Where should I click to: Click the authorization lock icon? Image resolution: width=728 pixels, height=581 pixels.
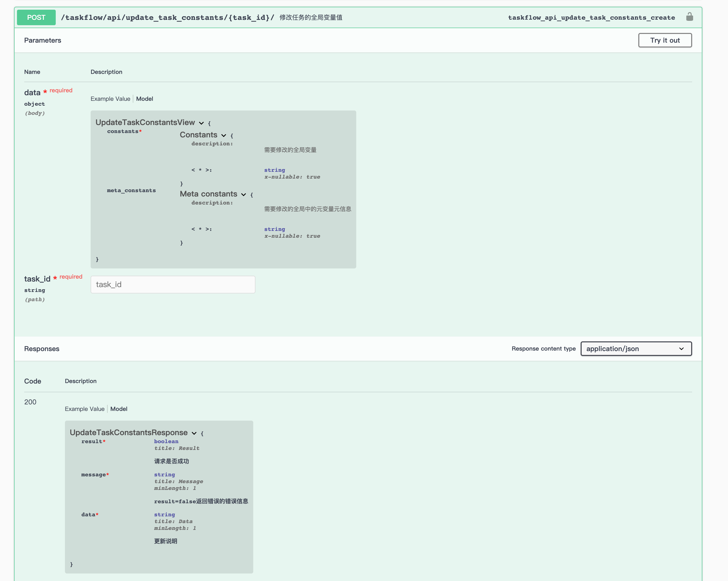pos(689,17)
